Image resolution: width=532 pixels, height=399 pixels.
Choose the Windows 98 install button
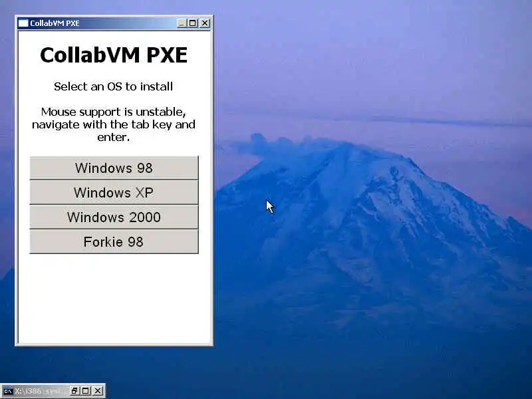(x=114, y=168)
